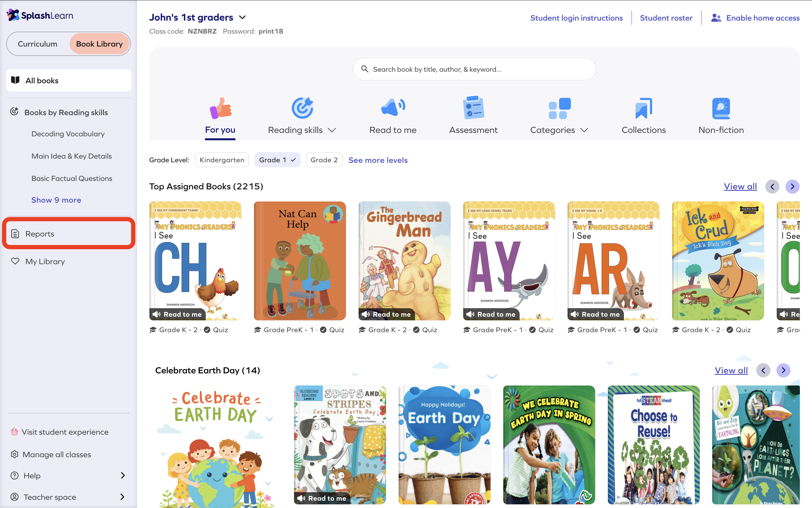Image resolution: width=812 pixels, height=508 pixels.
Task: Click the Enable home access people icon
Action: pos(716,18)
